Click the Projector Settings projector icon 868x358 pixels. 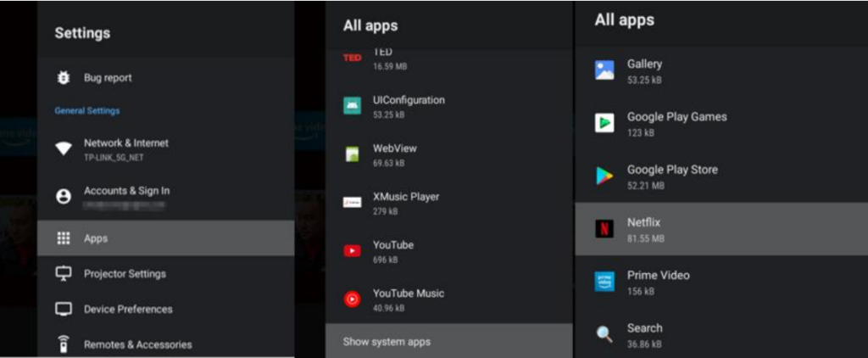click(64, 274)
